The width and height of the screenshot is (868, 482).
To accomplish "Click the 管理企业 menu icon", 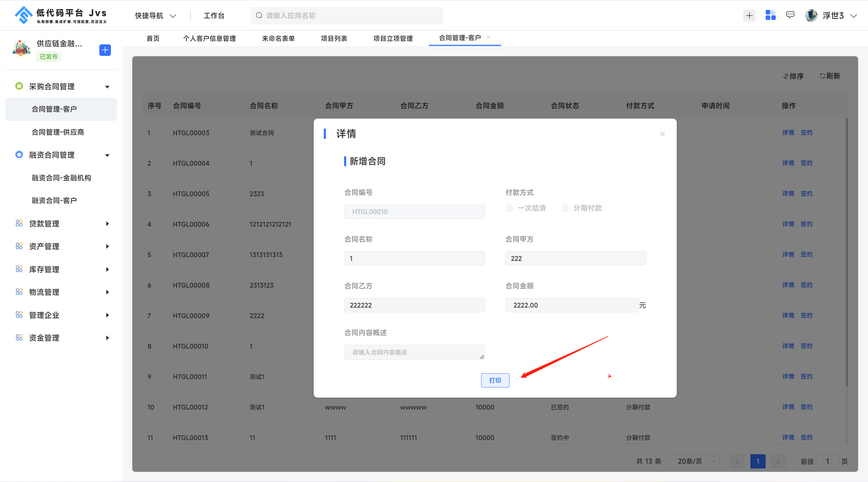I will tap(19, 315).
